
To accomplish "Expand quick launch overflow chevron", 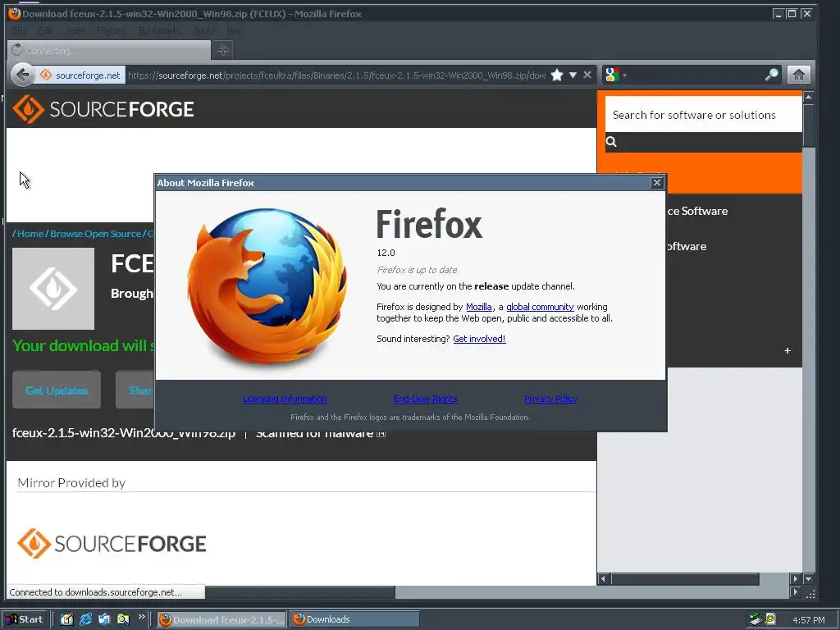I will [141, 617].
